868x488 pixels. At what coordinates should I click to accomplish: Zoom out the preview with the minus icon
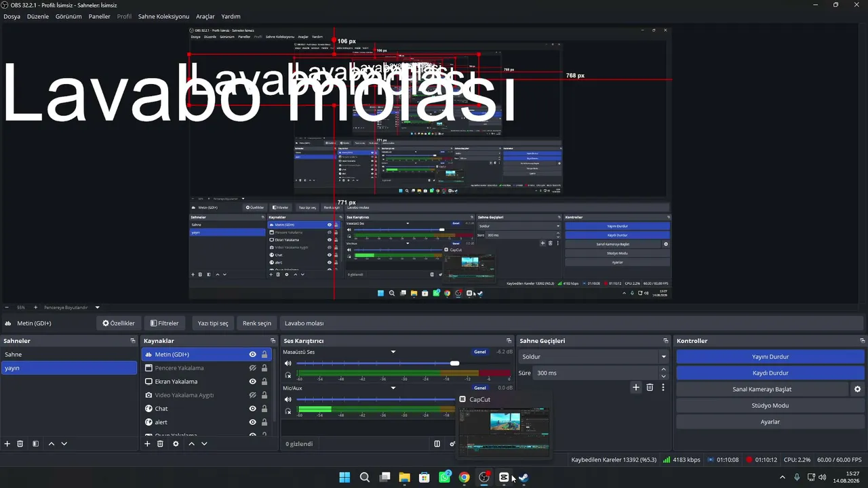(6, 307)
